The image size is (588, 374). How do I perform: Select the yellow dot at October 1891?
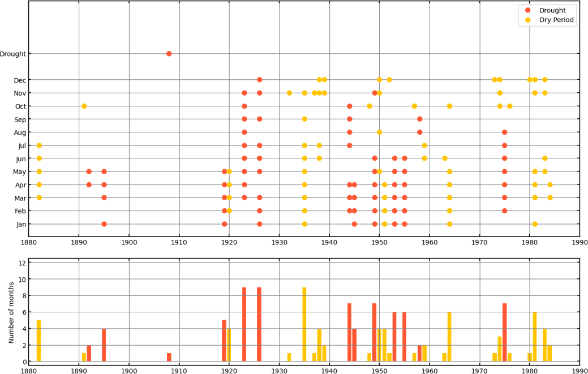(x=84, y=106)
